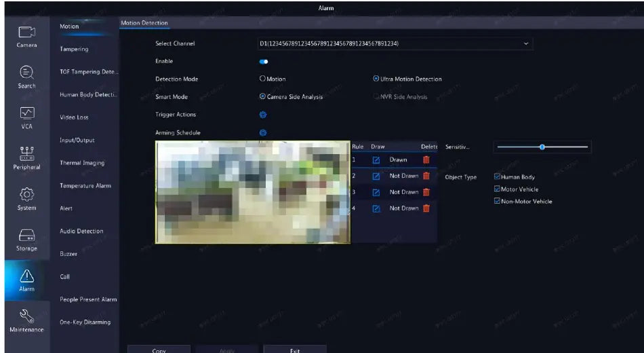Delete rule 2 with trash icon
The width and height of the screenshot is (644, 353).
[426, 176]
